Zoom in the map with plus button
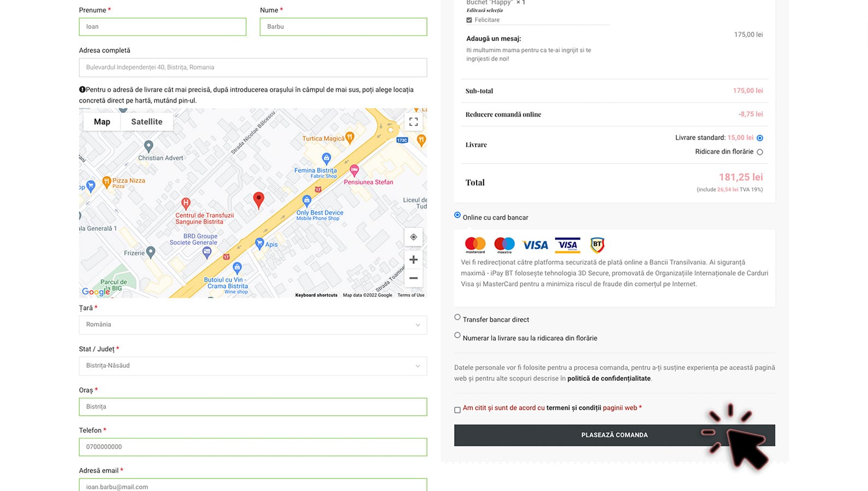The image size is (868, 491). (x=413, y=260)
